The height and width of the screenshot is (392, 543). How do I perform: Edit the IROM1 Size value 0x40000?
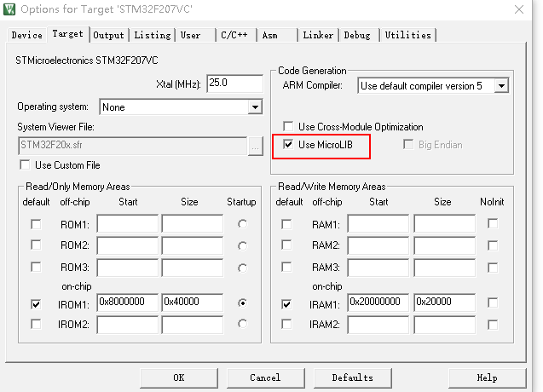tap(193, 303)
